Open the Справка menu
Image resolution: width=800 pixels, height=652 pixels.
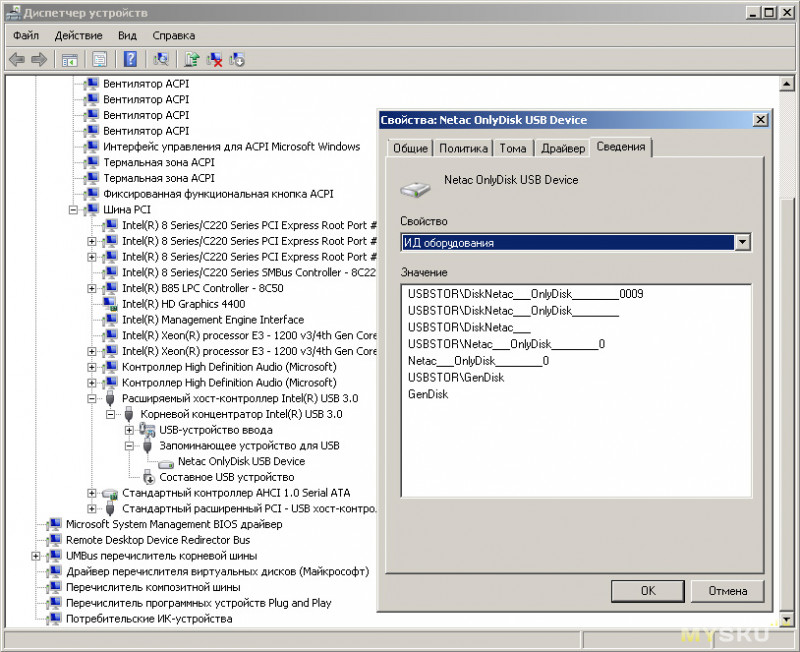click(173, 35)
